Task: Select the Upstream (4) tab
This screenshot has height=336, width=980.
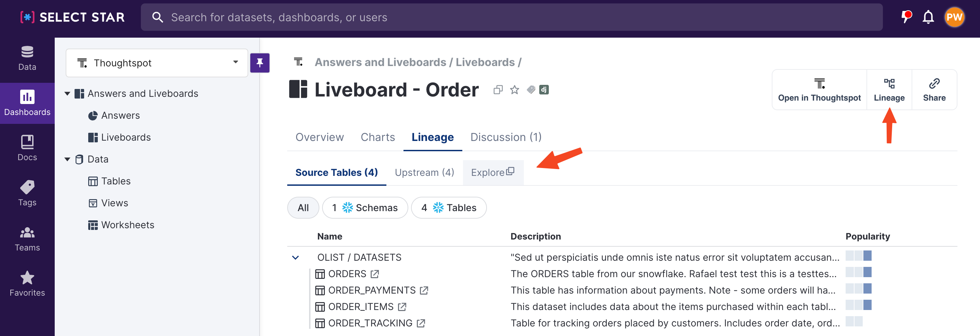Action: point(424,172)
